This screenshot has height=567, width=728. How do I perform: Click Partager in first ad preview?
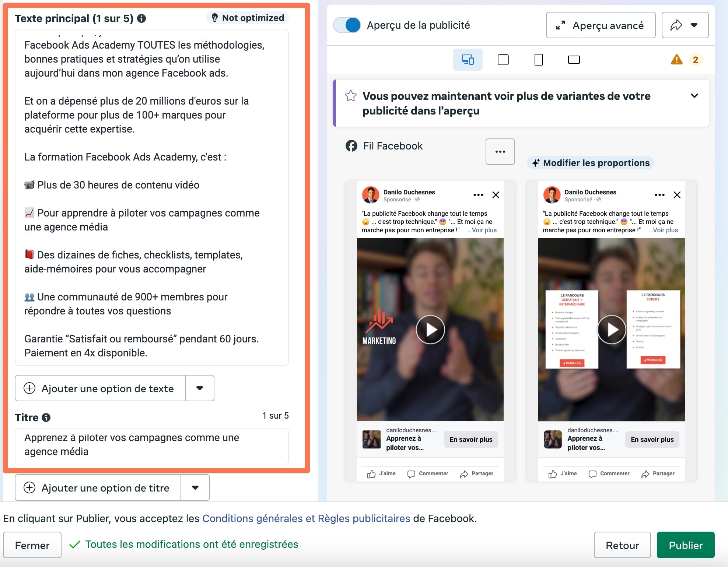tap(477, 473)
